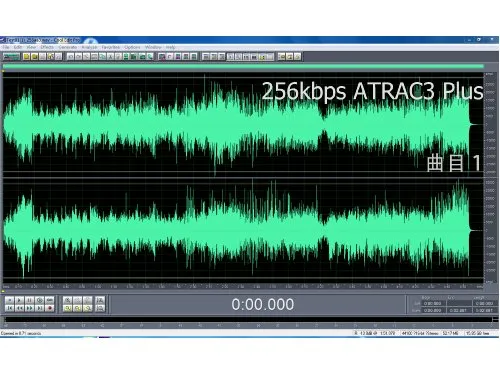
Task: Click the Open file toolbar icon
Action: pos(34,57)
